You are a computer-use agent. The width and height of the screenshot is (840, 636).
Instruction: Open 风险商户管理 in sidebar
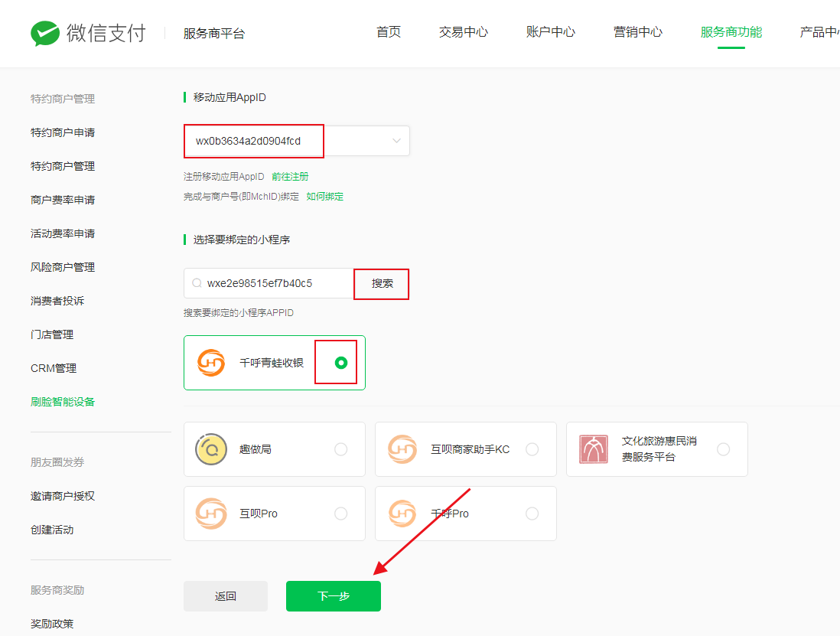(x=63, y=267)
